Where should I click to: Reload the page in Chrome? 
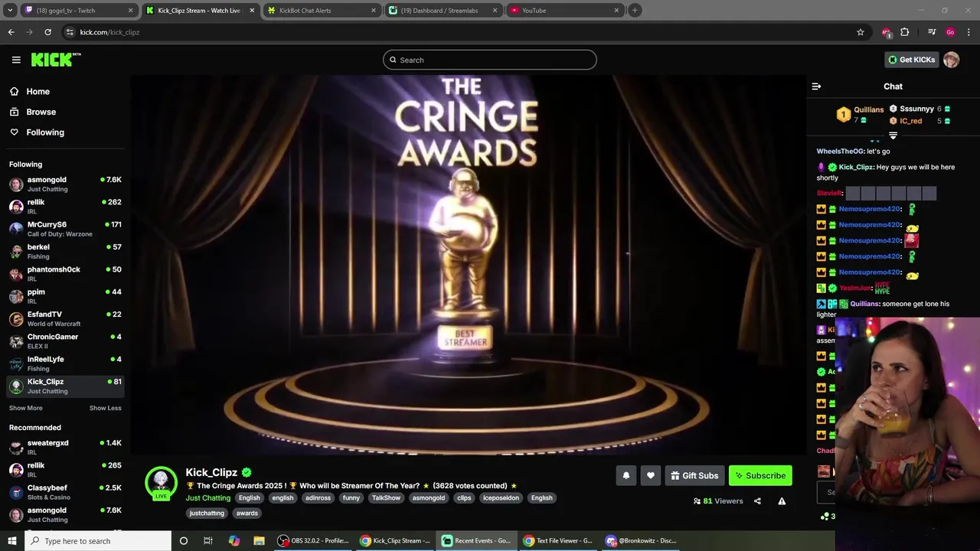coord(47,32)
